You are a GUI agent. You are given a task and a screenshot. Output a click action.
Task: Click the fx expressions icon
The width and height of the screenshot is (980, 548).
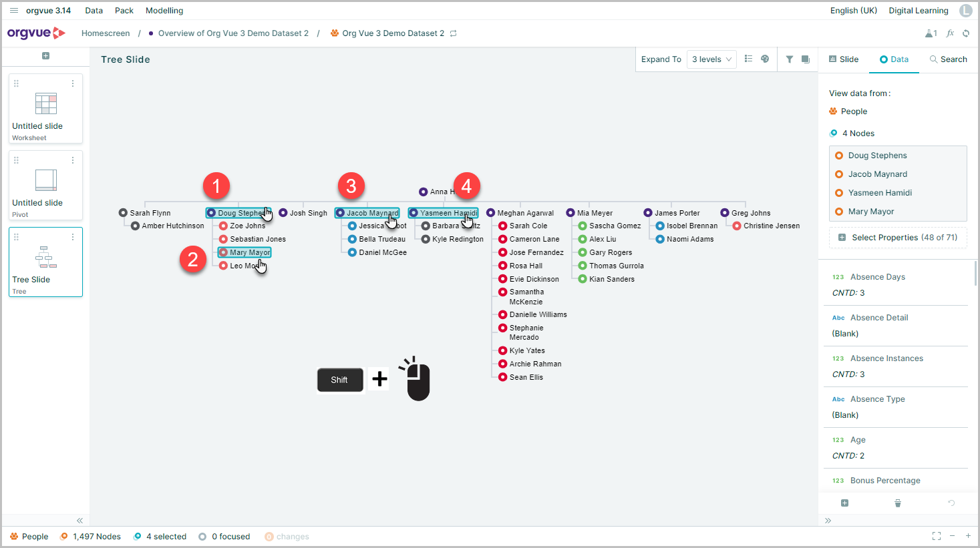click(950, 33)
